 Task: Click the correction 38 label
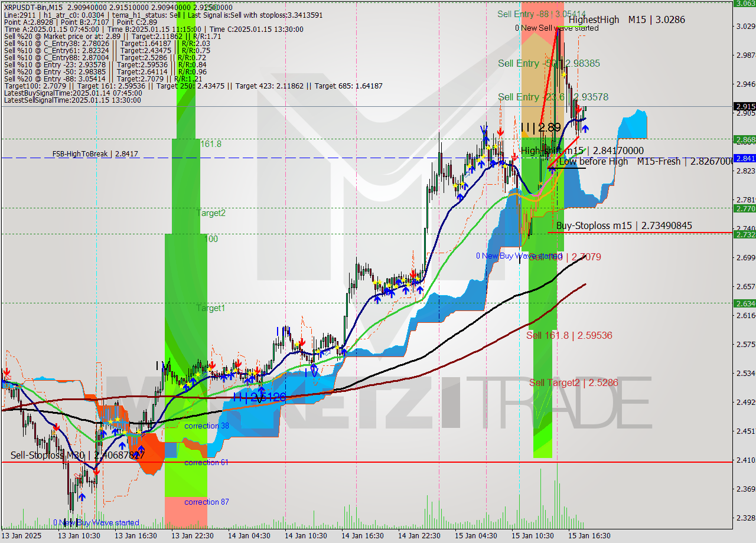pos(207,426)
